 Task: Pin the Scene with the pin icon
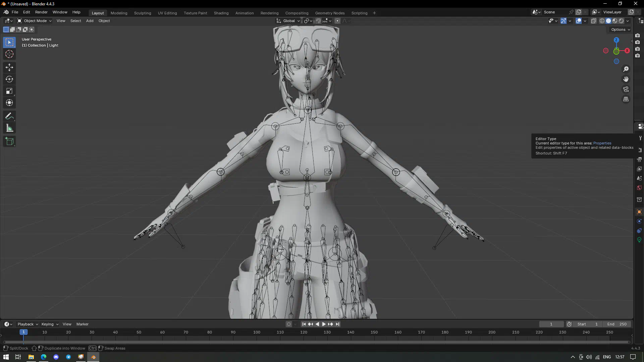coord(571,12)
